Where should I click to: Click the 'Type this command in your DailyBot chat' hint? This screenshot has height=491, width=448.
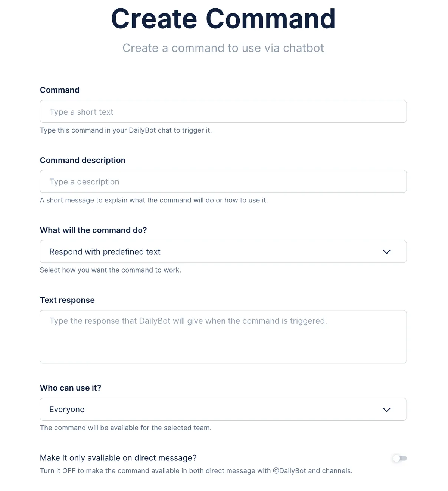pyautogui.click(x=126, y=130)
